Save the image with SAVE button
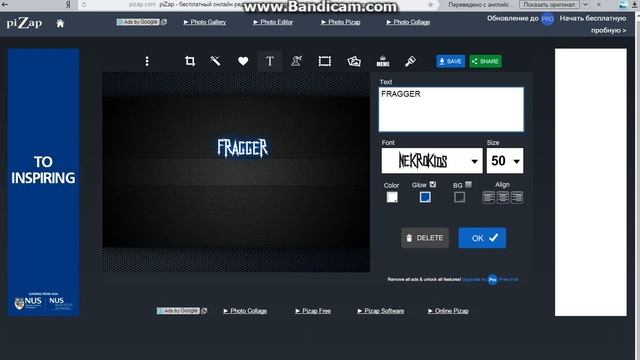 click(x=451, y=61)
